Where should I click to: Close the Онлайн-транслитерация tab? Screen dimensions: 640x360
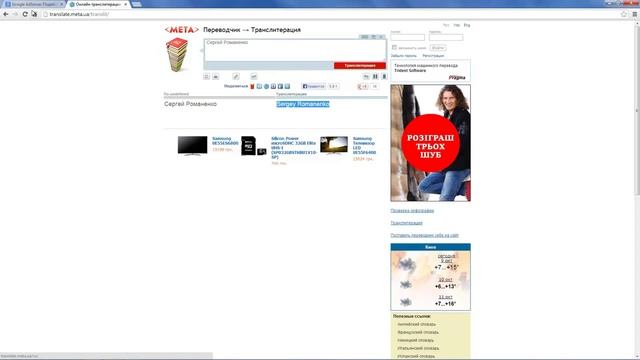125,4
